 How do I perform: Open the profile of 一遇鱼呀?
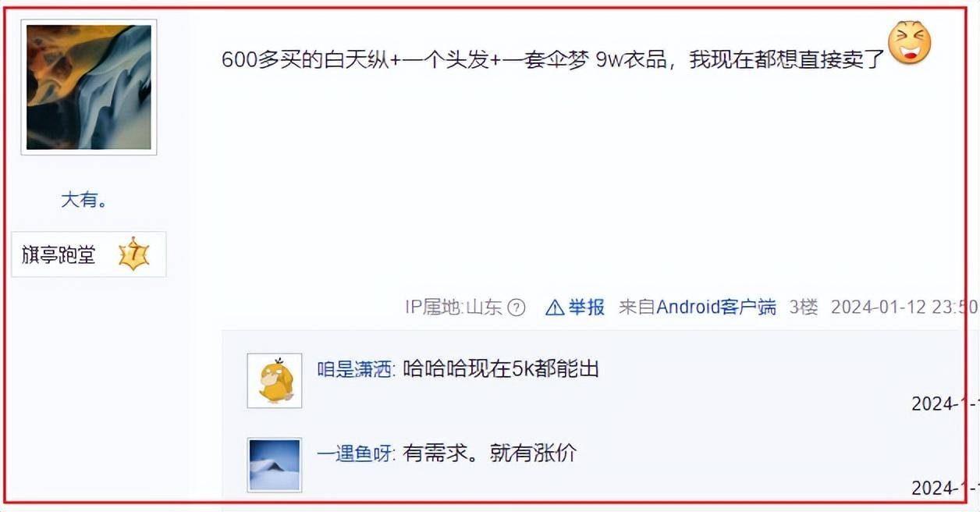355,454
